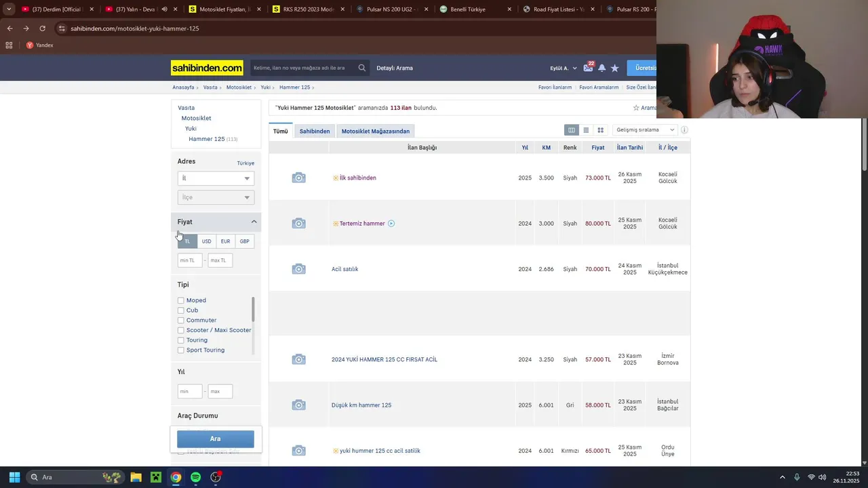This screenshot has width=868, height=488.
Task: Click site info icon in address bar
Action: tap(62, 28)
